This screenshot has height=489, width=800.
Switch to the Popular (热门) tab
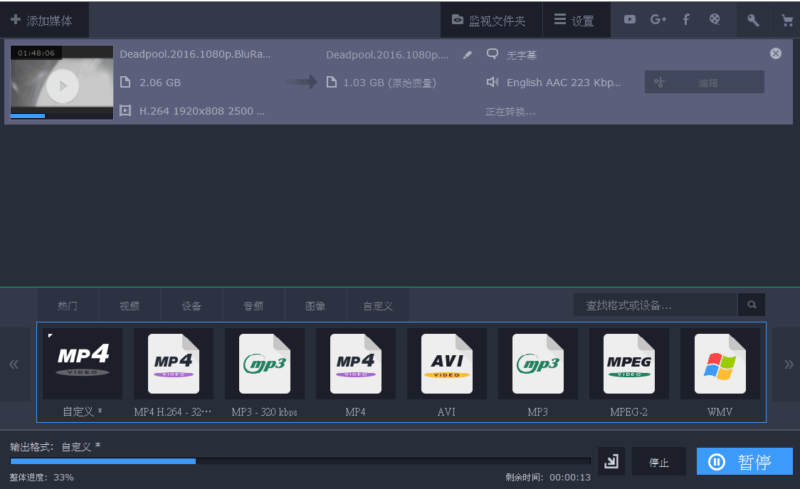click(x=67, y=306)
